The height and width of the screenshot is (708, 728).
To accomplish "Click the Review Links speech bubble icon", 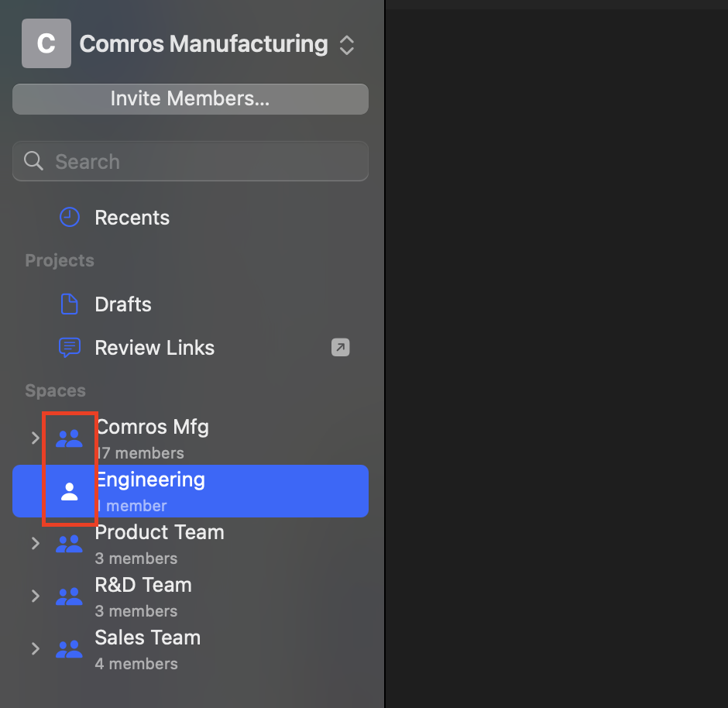I will point(70,348).
